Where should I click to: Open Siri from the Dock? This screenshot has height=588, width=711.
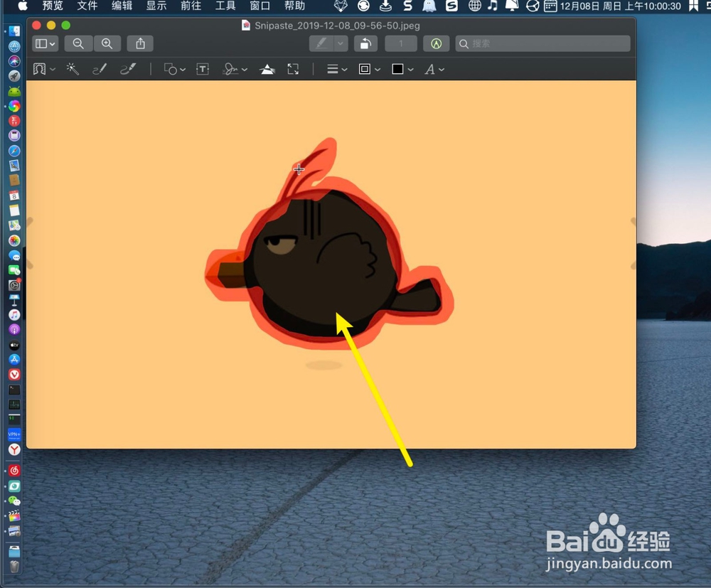point(14,60)
